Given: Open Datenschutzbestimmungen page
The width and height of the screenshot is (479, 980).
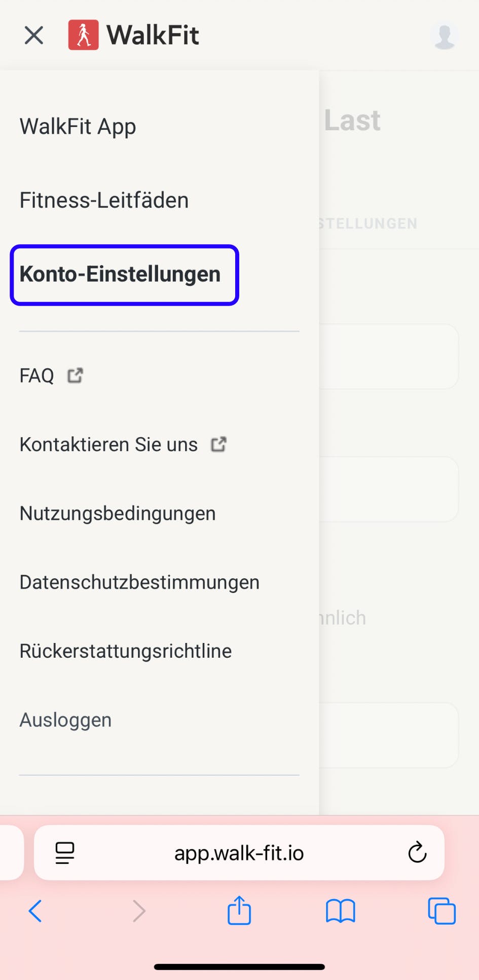Looking at the screenshot, I should click(139, 582).
